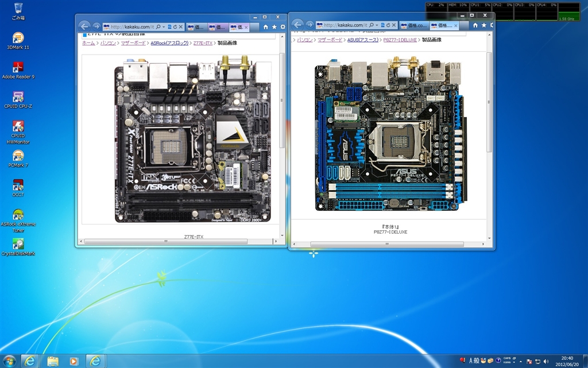Open the OCCT desktop icon
Viewport: 588px width, 368px height.
pos(18,188)
